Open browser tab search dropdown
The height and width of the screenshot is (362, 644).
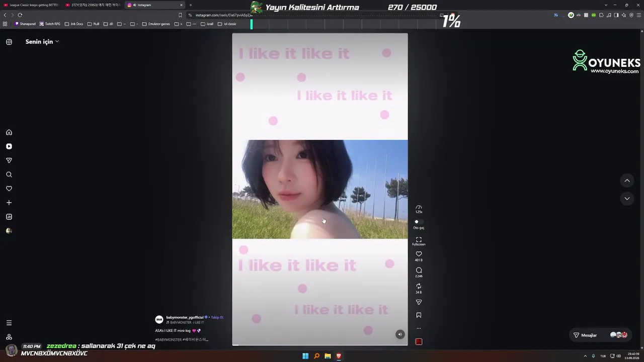(606, 5)
